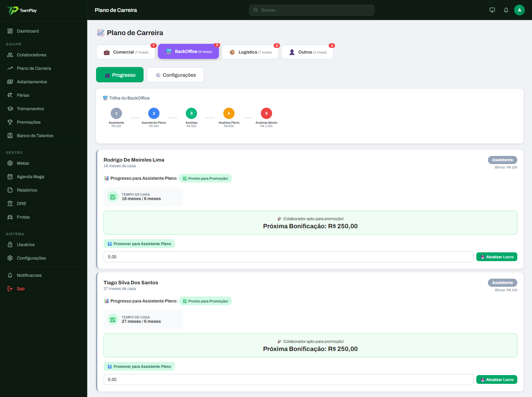532x397 pixels.
Task: Click the monitor icon in top bar
Action: pyautogui.click(x=492, y=10)
